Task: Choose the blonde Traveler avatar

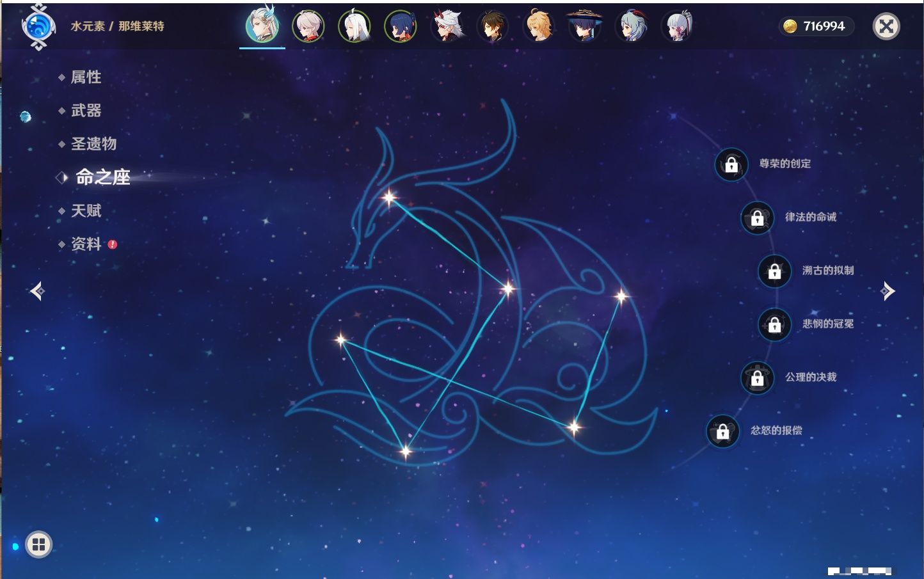Action: (539, 27)
